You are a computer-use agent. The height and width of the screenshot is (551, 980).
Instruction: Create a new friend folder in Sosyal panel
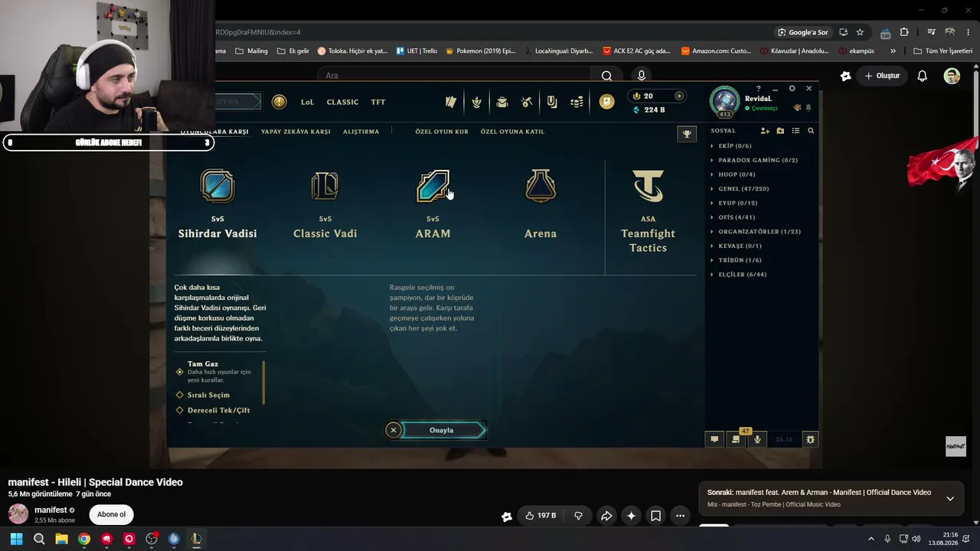(x=780, y=131)
